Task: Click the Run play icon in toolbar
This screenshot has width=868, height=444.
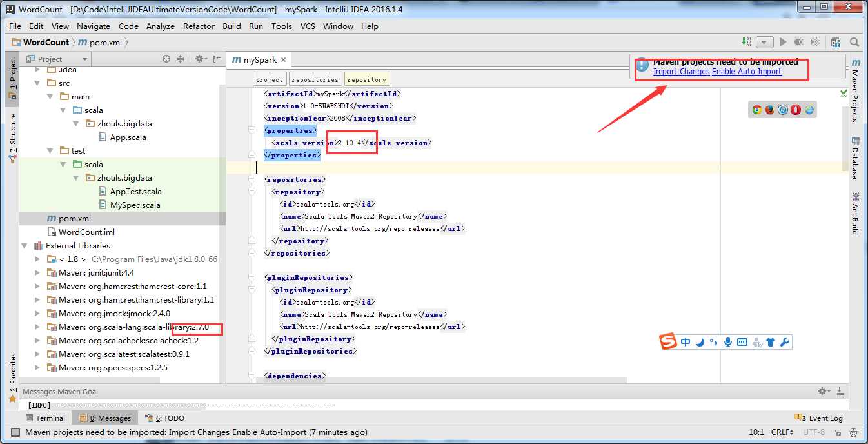Action: (x=783, y=42)
